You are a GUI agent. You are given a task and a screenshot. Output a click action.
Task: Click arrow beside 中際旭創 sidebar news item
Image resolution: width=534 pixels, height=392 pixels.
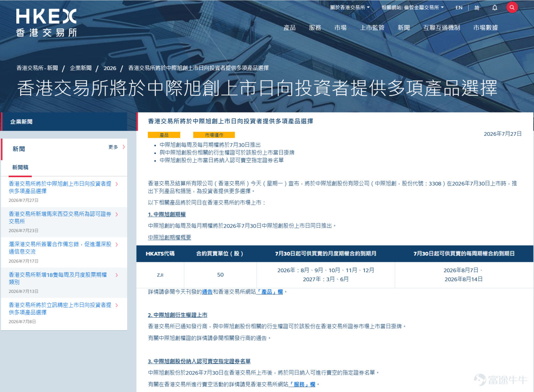[117, 184]
